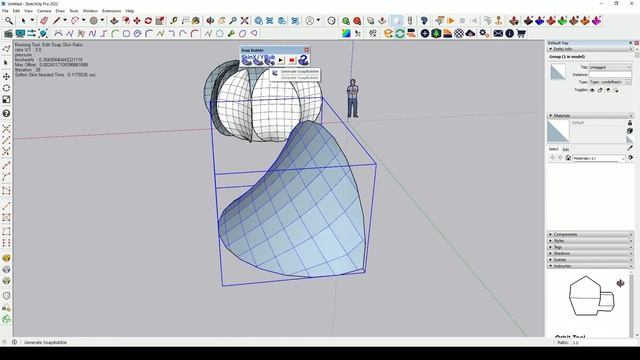Open the Extensions menu
The height and width of the screenshot is (360, 640).
(x=111, y=11)
